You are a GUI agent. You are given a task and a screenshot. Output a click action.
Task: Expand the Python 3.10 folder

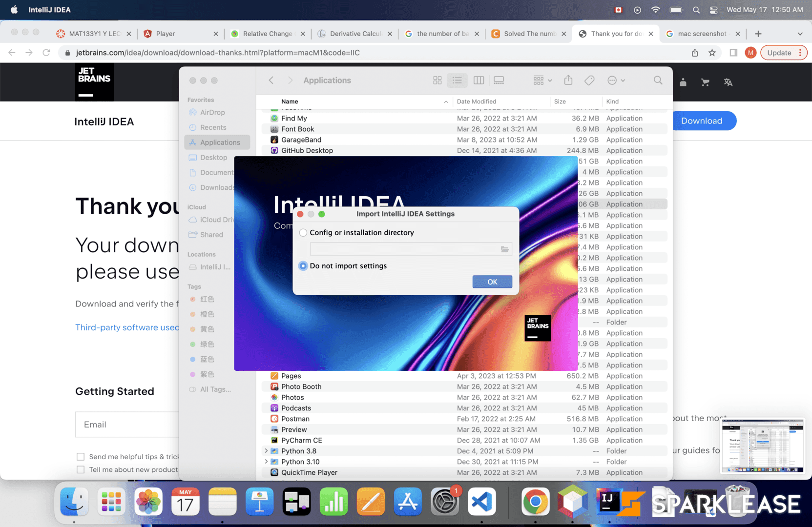266,462
